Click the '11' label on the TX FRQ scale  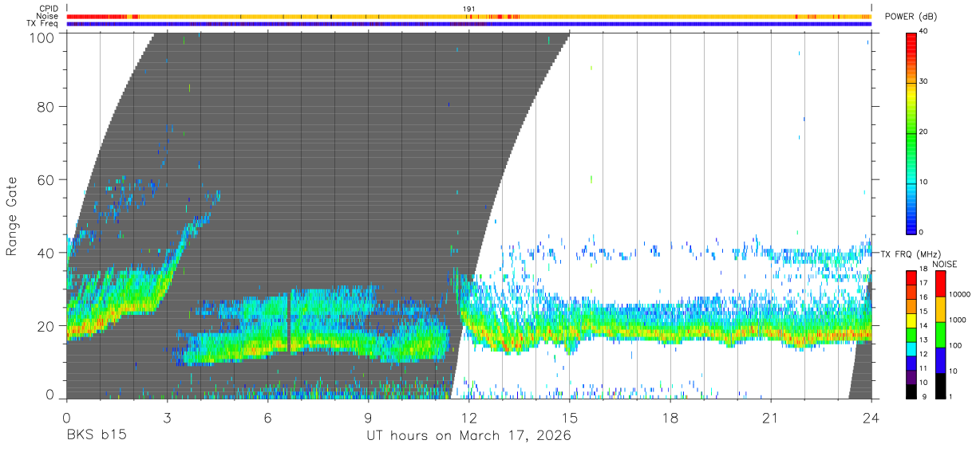click(925, 368)
